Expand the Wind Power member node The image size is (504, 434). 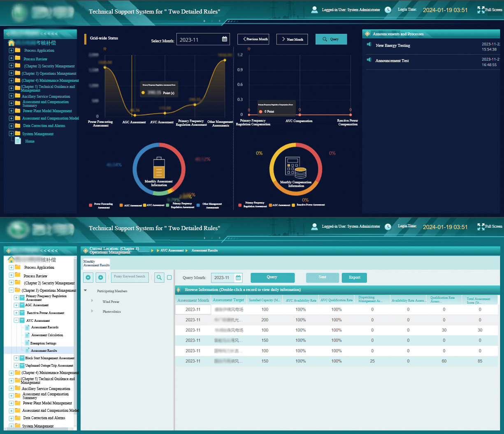[x=92, y=301]
